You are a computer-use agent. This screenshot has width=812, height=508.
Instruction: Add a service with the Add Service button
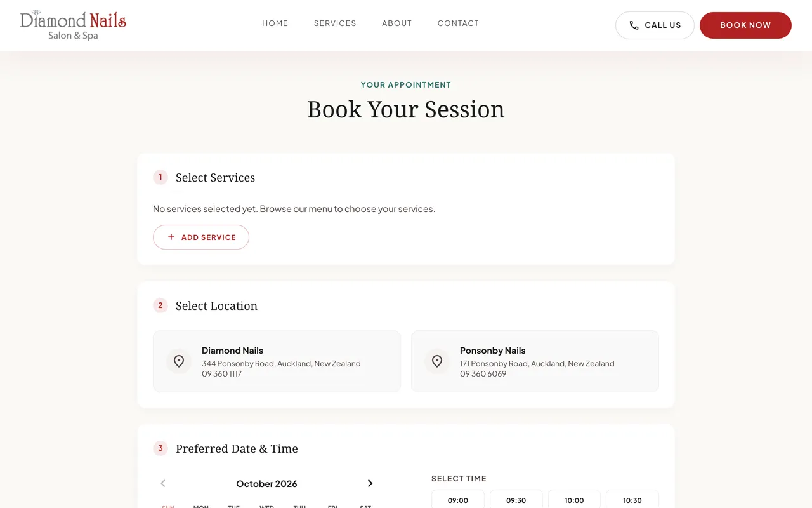(x=201, y=237)
